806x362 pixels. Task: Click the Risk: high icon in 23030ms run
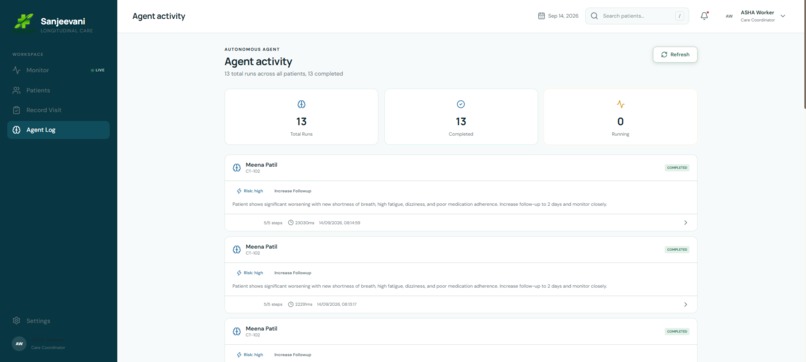(x=239, y=191)
